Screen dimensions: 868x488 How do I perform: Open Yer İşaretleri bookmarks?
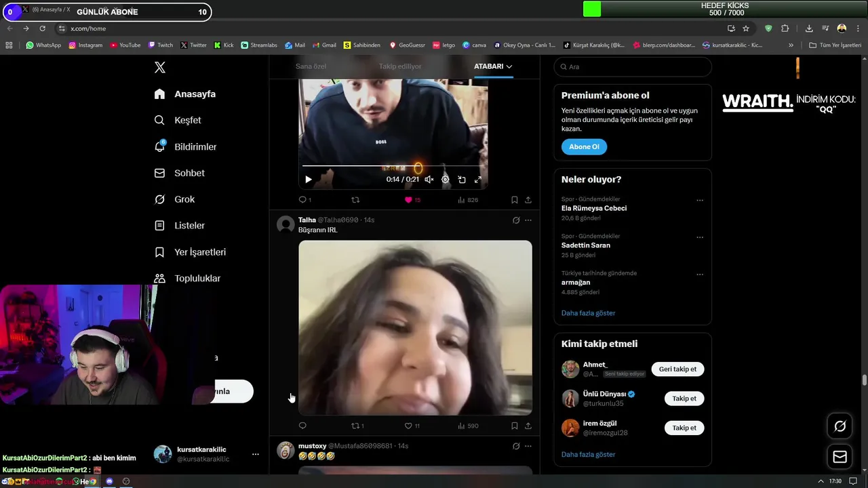(190, 252)
